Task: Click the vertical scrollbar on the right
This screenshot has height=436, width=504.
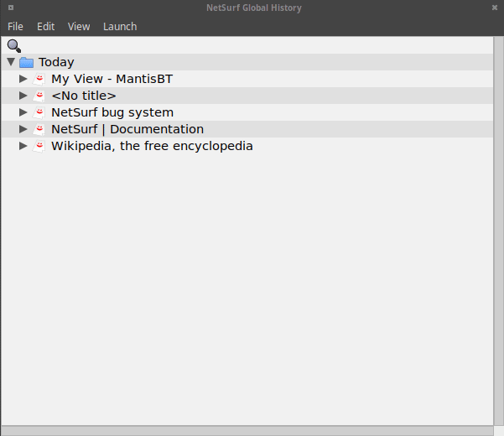Action: pyautogui.click(x=498, y=231)
